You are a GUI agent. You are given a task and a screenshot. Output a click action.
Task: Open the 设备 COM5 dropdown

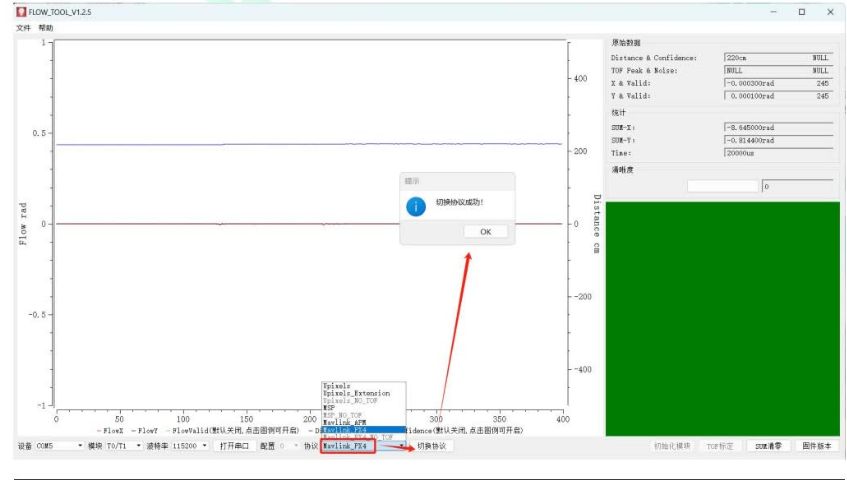point(59,446)
